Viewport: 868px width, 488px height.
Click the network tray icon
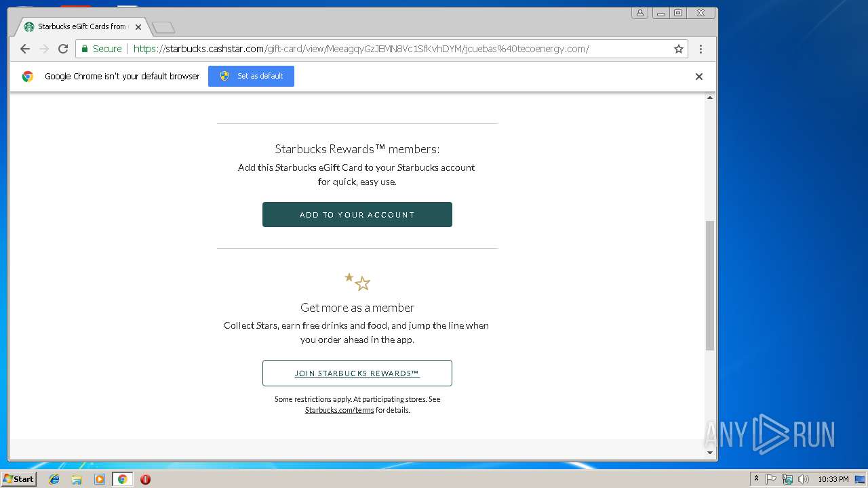point(787,479)
